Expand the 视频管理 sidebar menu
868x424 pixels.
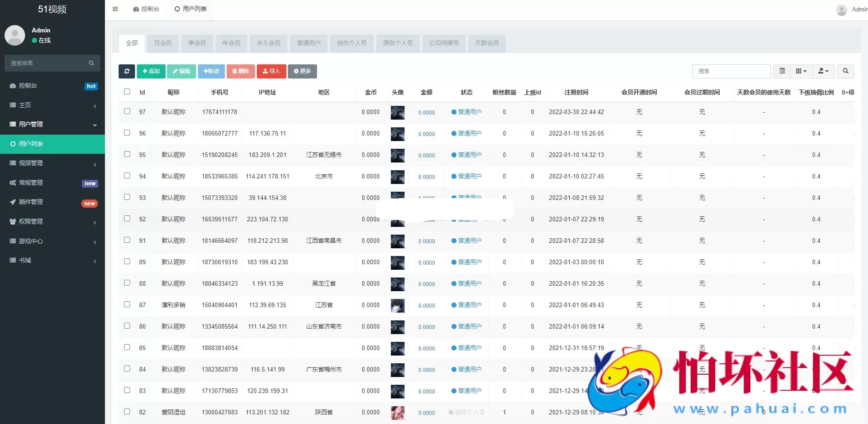(x=31, y=163)
